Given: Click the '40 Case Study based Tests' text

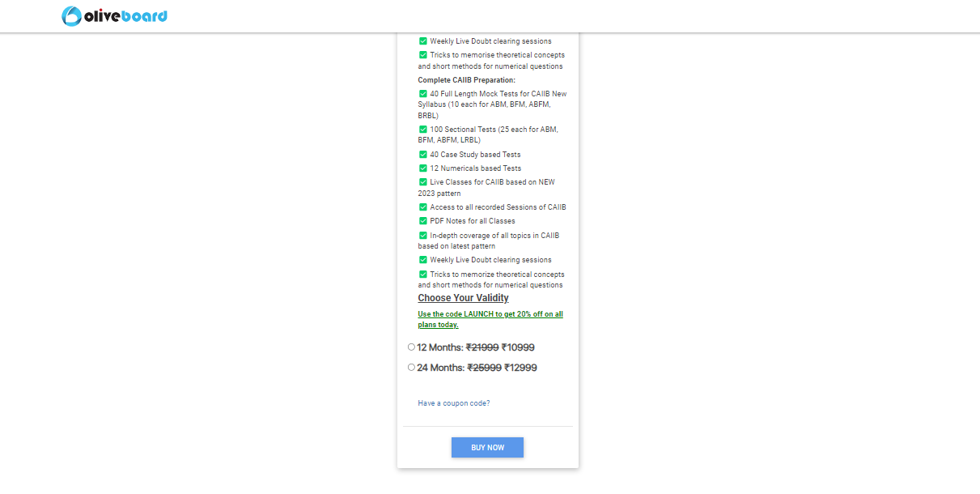Looking at the screenshot, I should pos(475,155).
